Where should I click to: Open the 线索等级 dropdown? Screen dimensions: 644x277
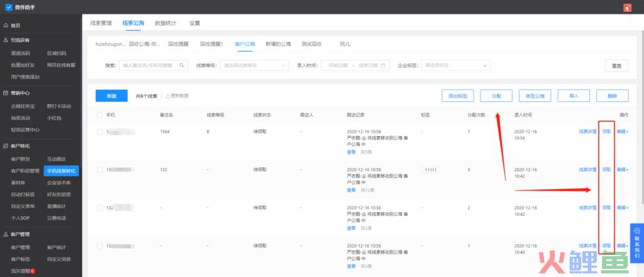(x=254, y=65)
